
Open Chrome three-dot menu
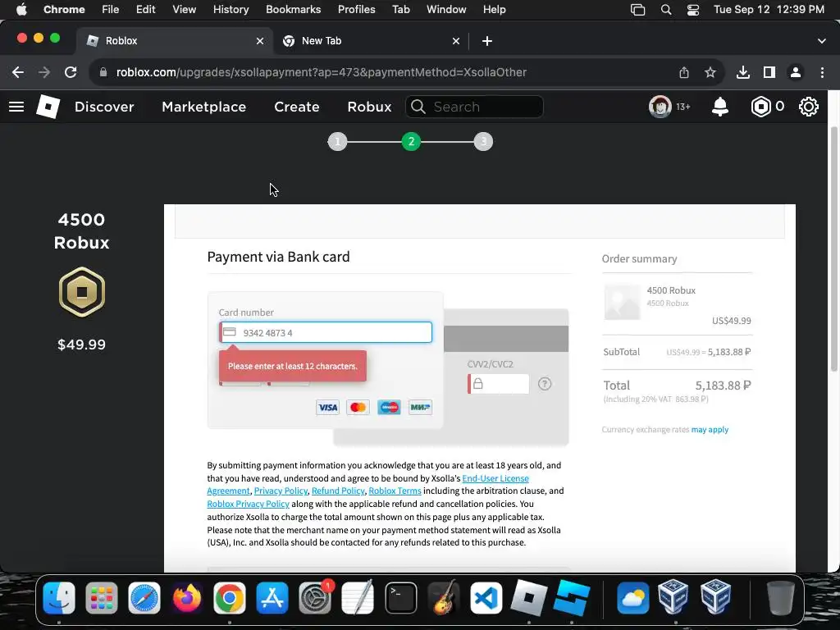[x=822, y=72]
